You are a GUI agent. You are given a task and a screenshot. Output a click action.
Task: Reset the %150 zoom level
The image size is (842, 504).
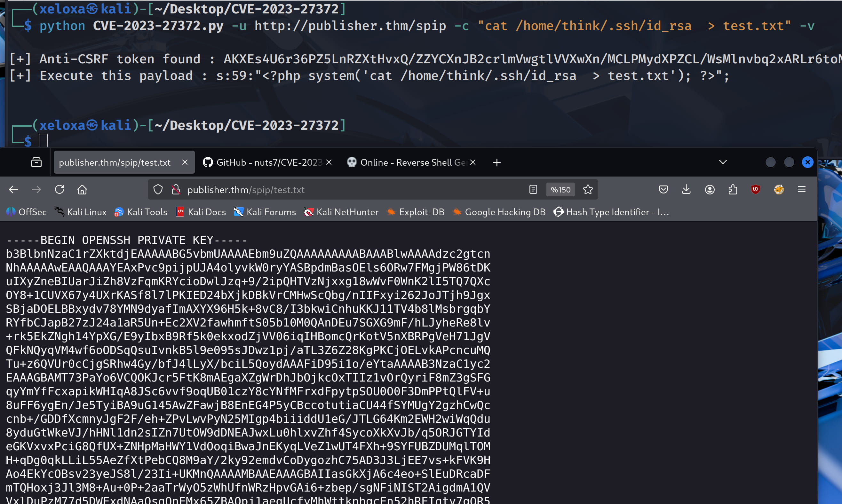click(560, 190)
